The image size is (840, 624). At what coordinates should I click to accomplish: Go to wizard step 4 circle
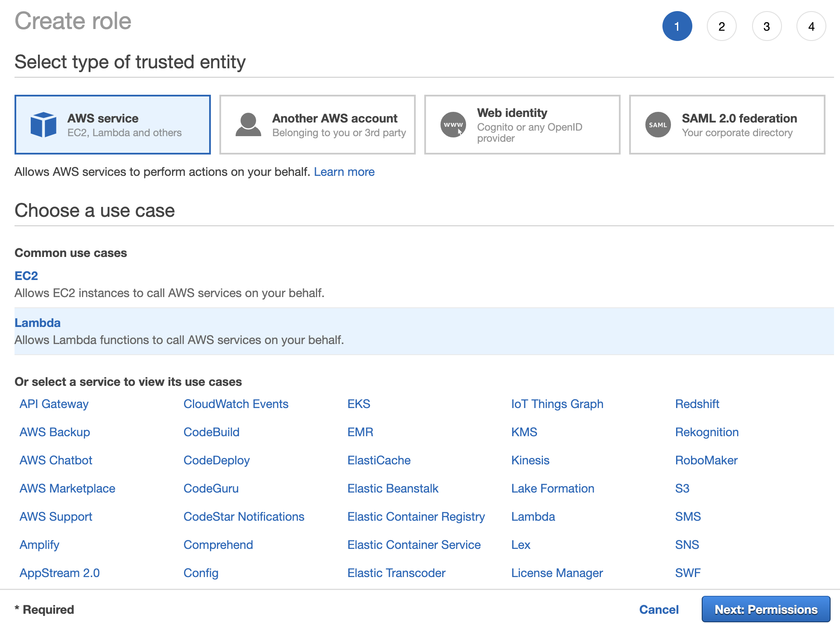811,26
